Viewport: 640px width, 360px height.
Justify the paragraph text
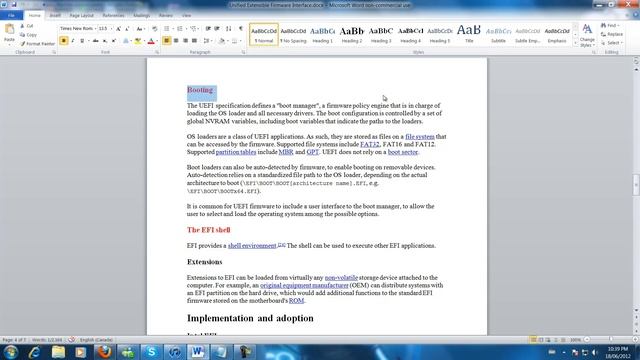point(194,41)
